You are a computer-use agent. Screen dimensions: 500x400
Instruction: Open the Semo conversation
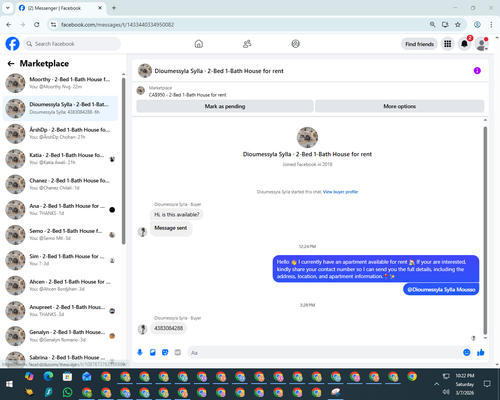click(60, 235)
